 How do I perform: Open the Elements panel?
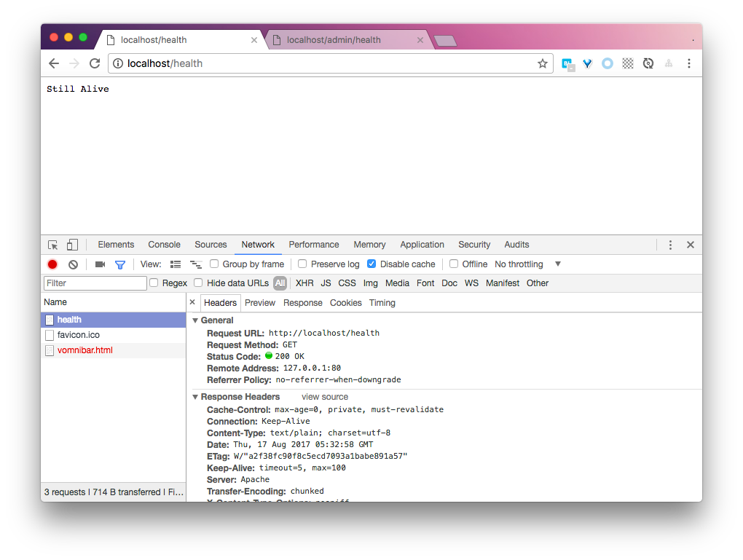pyautogui.click(x=116, y=245)
